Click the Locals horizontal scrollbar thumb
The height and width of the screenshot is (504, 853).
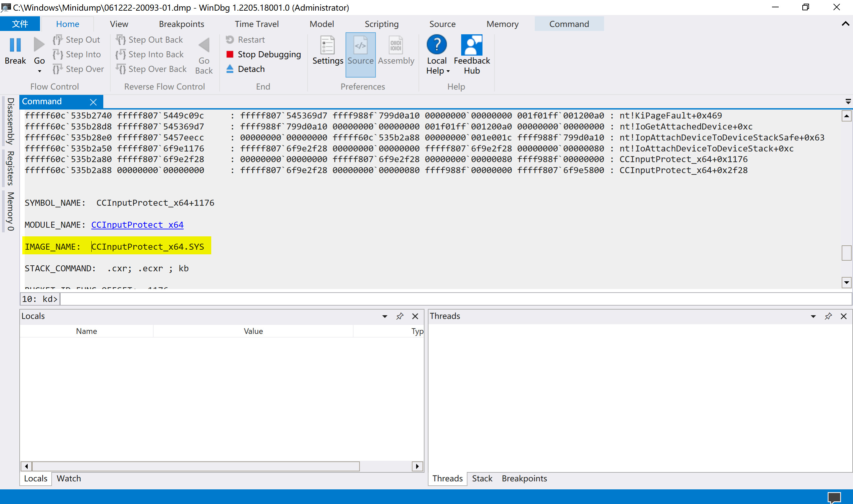pyautogui.click(x=196, y=466)
